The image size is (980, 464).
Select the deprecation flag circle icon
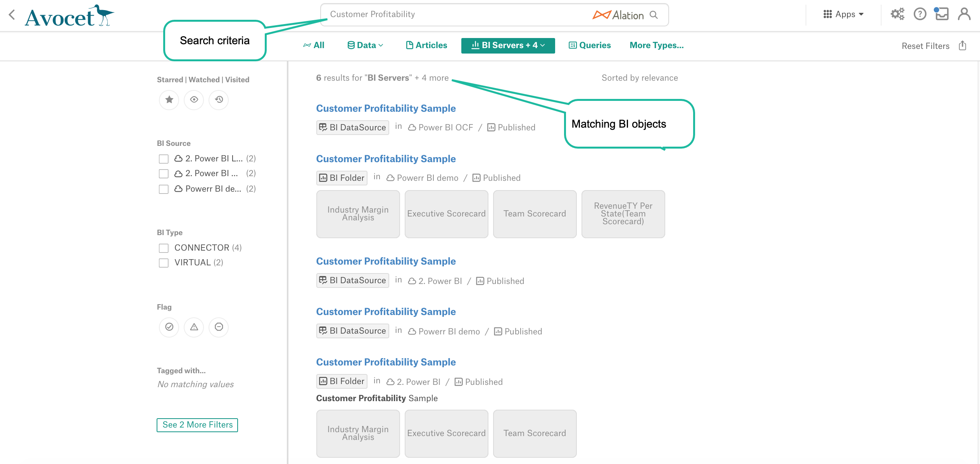coord(219,327)
